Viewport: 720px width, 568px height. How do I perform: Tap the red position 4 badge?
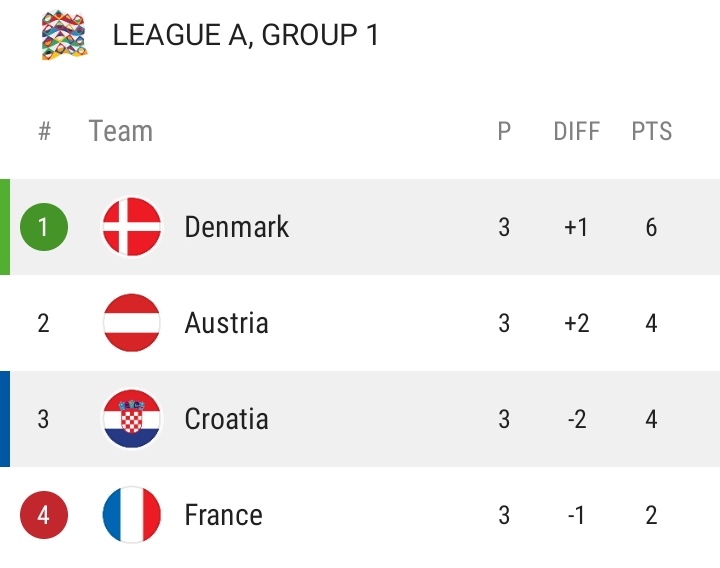tap(44, 515)
